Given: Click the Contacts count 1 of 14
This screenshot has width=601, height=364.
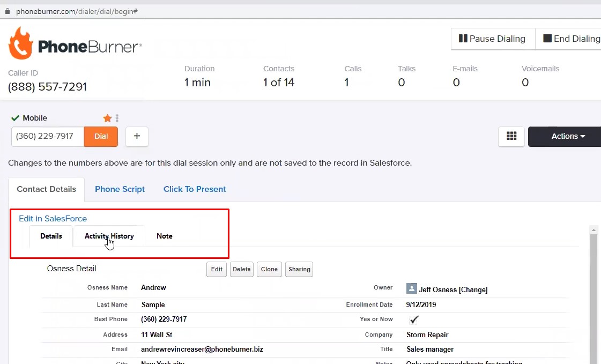Looking at the screenshot, I should [279, 83].
